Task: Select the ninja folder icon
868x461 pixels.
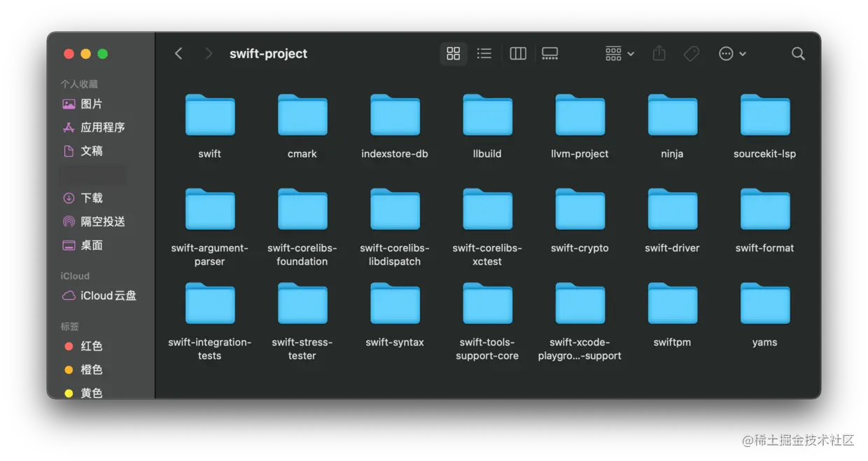Action: click(x=672, y=115)
